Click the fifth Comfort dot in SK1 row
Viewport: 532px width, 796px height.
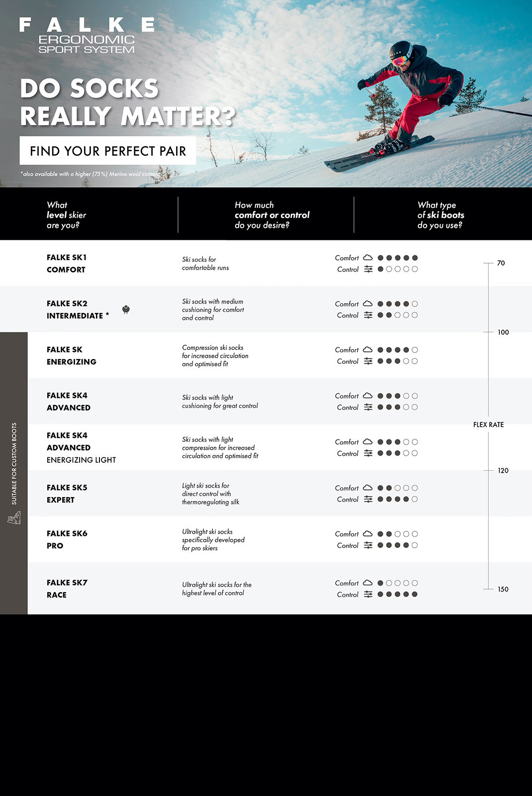[415, 258]
